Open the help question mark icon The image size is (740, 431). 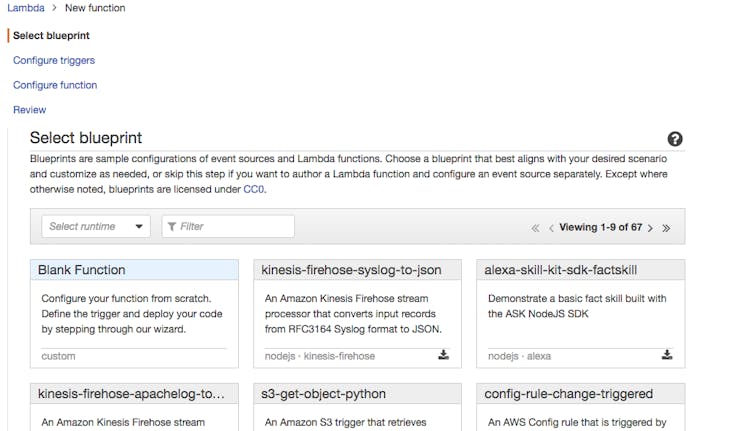coord(675,139)
